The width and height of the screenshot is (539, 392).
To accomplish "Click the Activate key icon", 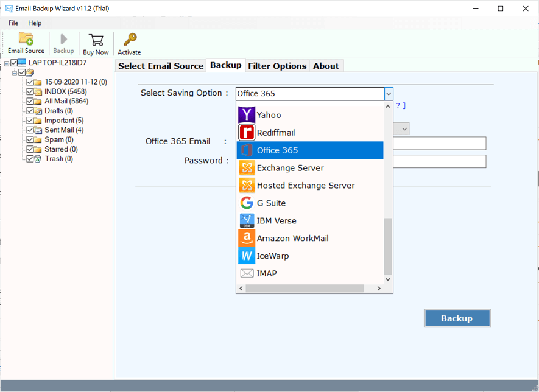I will 130,40.
